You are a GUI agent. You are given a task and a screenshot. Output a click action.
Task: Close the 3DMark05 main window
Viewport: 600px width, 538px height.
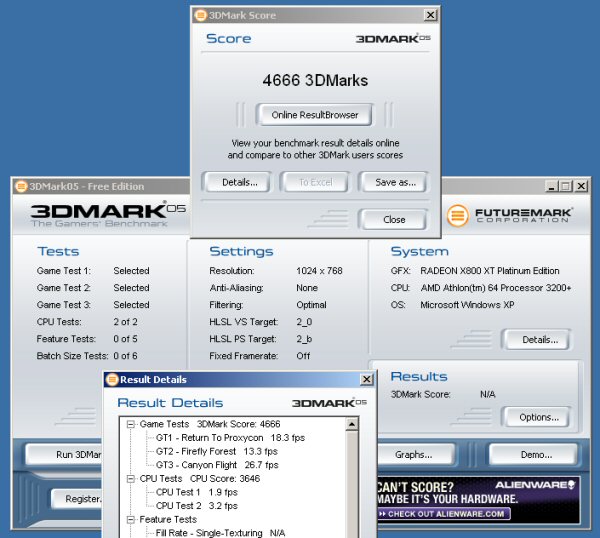point(581,186)
